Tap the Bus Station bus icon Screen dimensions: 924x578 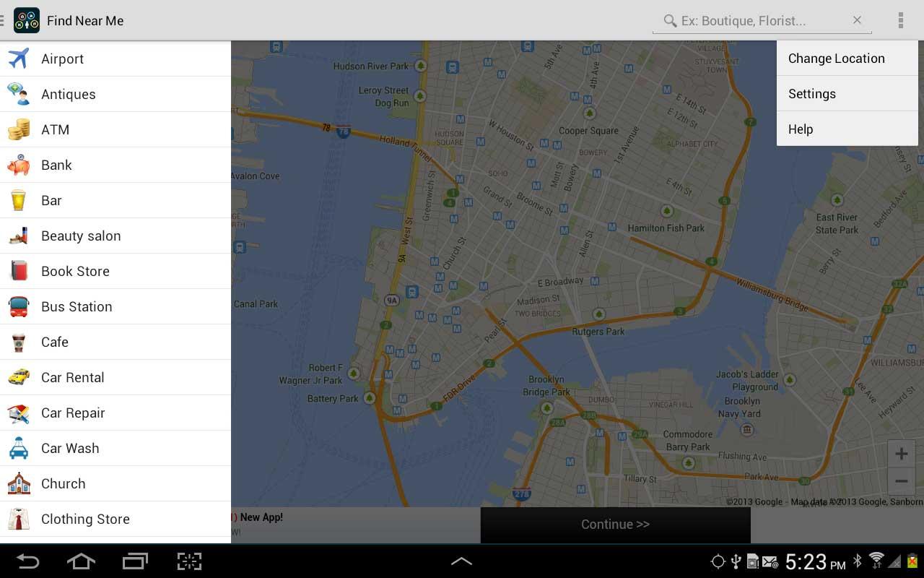pyautogui.click(x=19, y=306)
